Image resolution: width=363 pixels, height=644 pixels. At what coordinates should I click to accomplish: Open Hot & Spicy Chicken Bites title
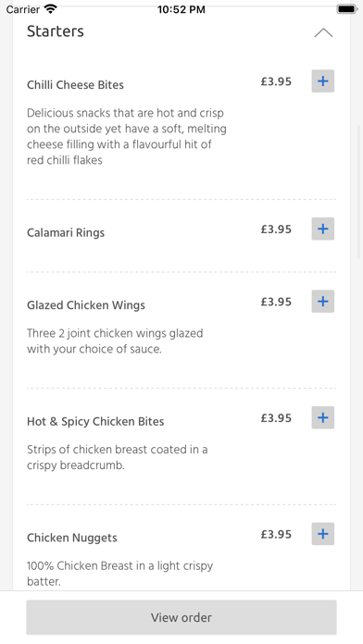click(x=95, y=421)
